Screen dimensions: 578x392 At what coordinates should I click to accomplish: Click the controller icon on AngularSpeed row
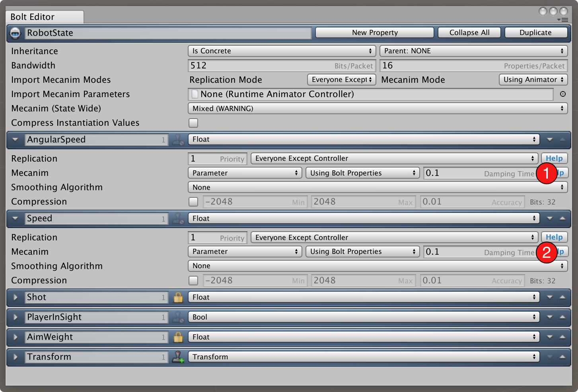coord(178,140)
